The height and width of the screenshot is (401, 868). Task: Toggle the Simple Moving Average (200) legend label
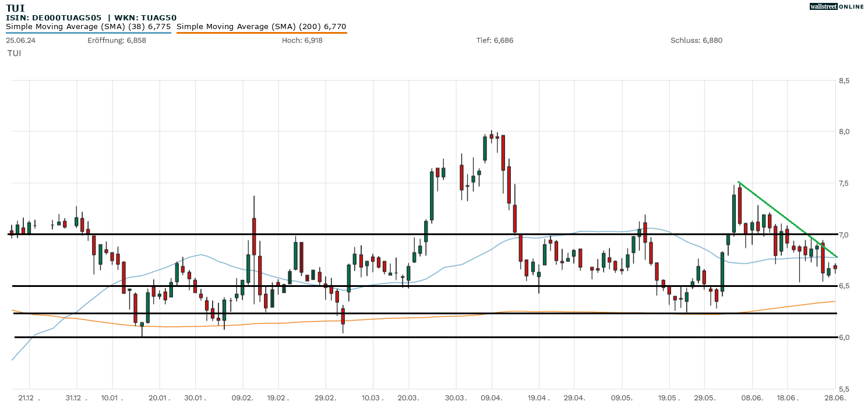coord(261,26)
